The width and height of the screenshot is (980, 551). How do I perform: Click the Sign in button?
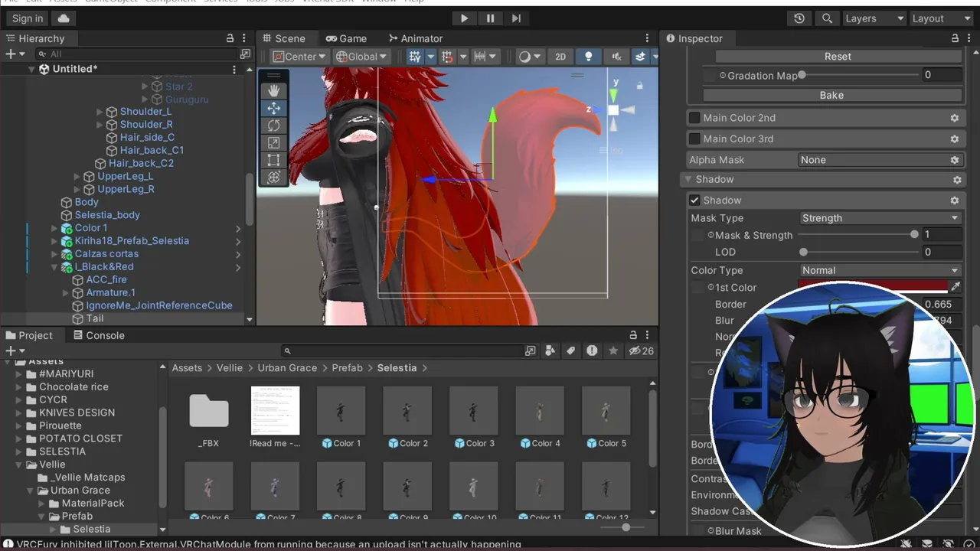[28, 18]
